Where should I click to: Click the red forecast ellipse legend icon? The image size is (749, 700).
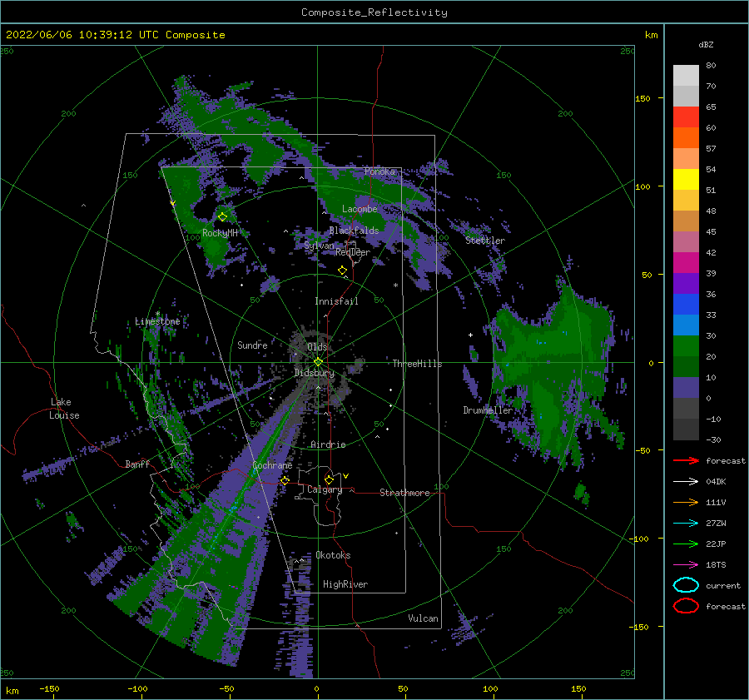pos(686,606)
